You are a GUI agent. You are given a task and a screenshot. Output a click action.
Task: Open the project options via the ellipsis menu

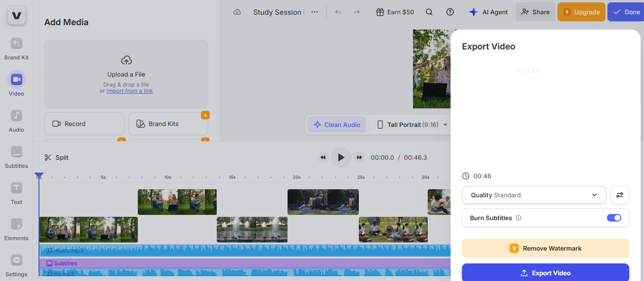[x=314, y=12]
